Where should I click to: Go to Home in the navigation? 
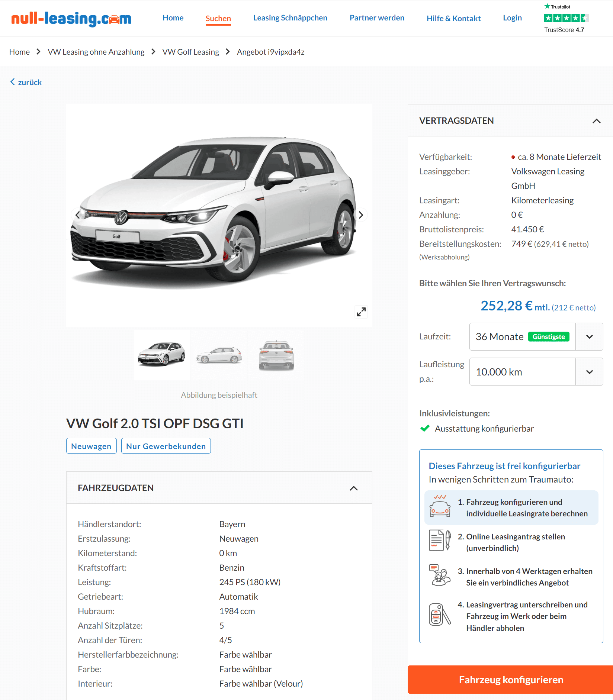[x=173, y=18]
